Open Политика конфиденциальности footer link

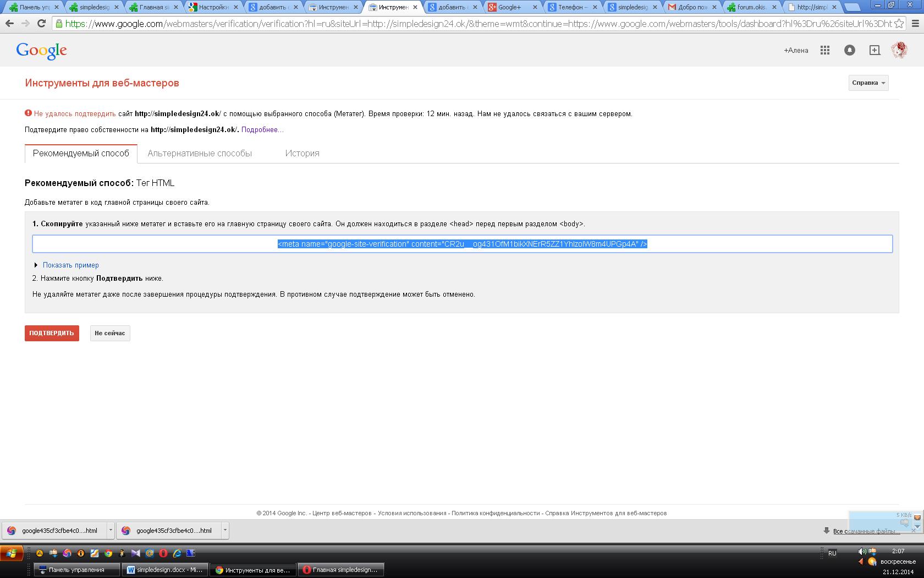(x=496, y=513)
